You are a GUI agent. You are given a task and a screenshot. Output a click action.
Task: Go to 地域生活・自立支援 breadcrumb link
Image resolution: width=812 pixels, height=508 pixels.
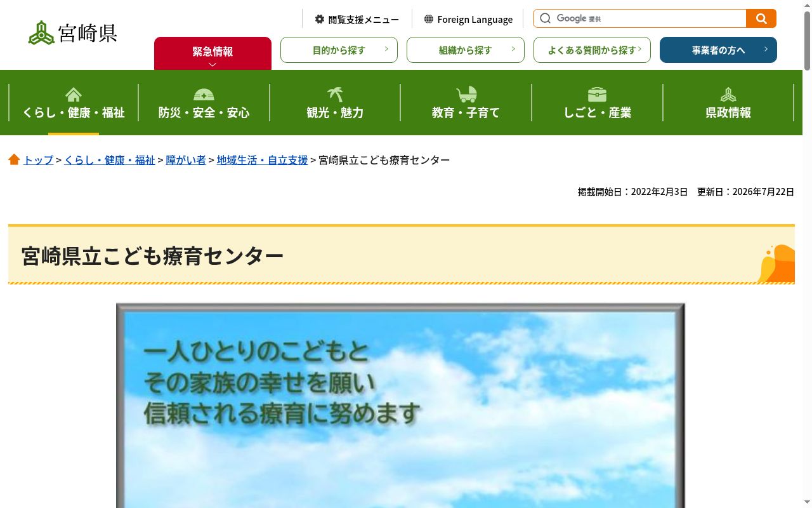262,160
